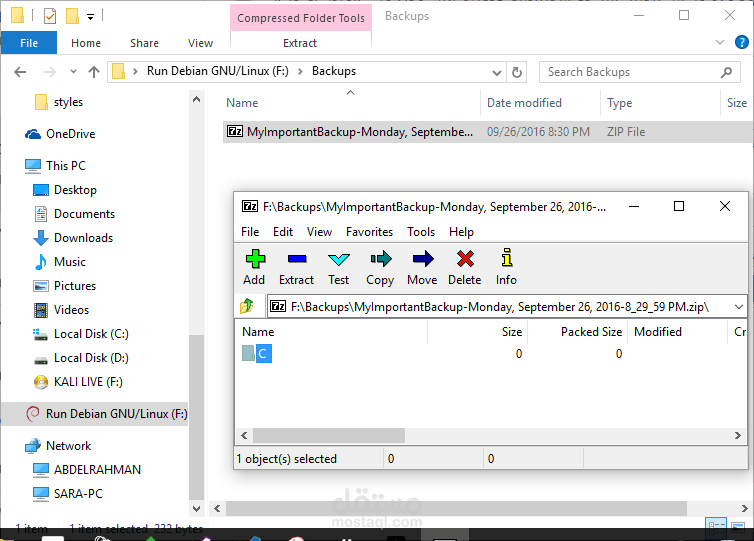
Task: Open the Explorer Share ribbon tab
Action: pos(144,43)
